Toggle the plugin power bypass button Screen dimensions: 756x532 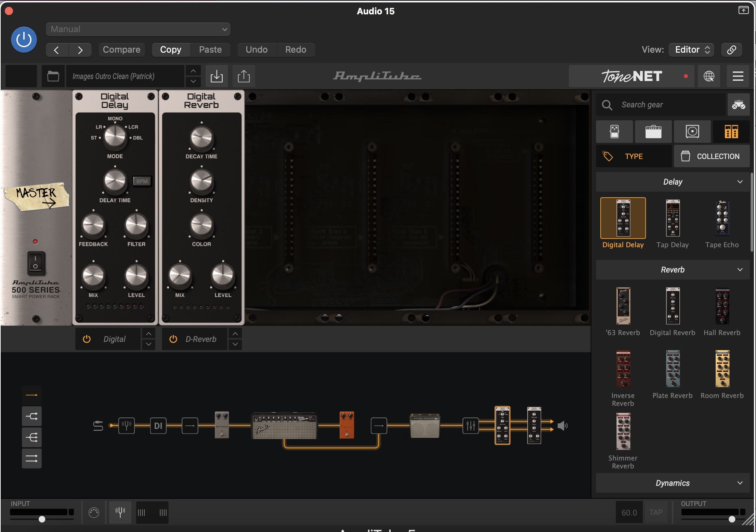[x=24, y=40]
